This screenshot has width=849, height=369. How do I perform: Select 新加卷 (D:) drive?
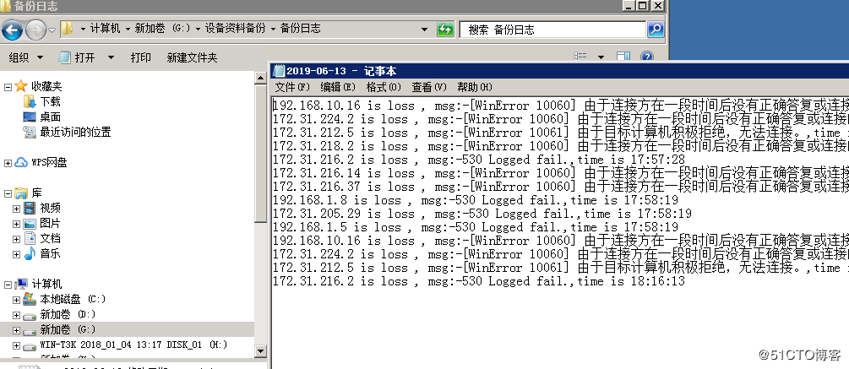point(68,314)
